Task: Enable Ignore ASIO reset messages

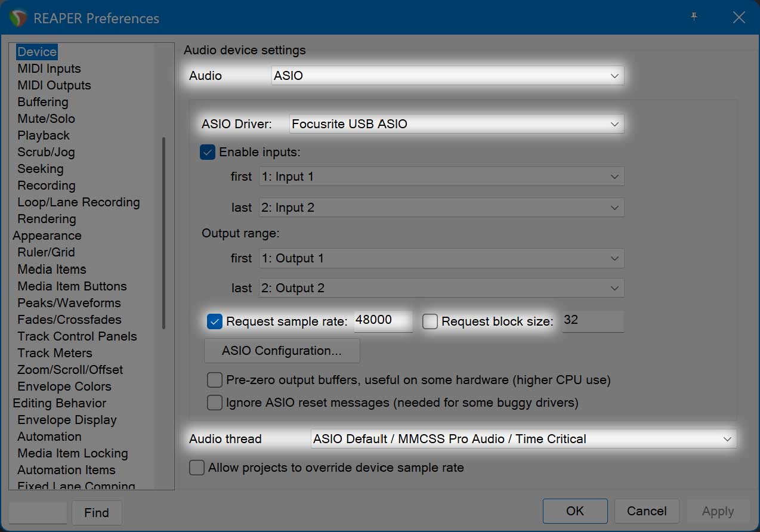Action: [x=214, y=403]
